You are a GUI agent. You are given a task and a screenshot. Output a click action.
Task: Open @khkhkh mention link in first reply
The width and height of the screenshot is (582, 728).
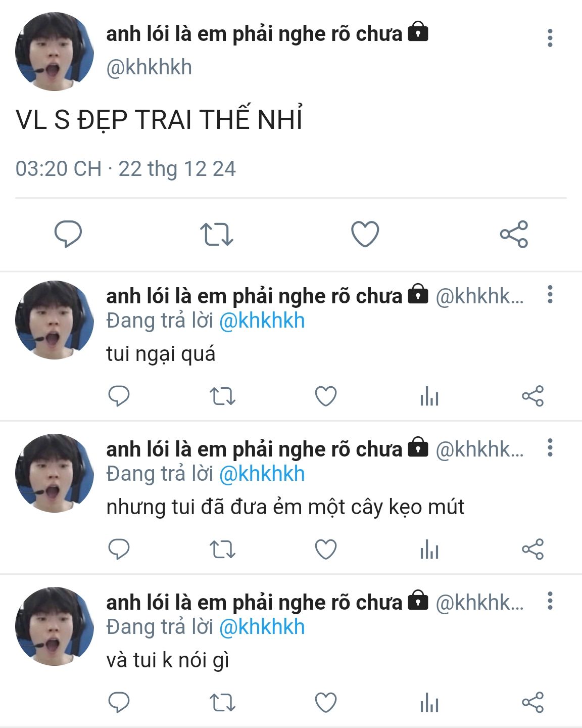[x=262, y=321]
